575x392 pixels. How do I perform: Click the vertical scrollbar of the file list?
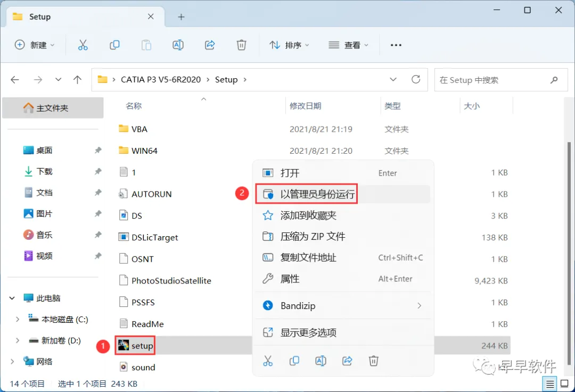pos(569,253)
